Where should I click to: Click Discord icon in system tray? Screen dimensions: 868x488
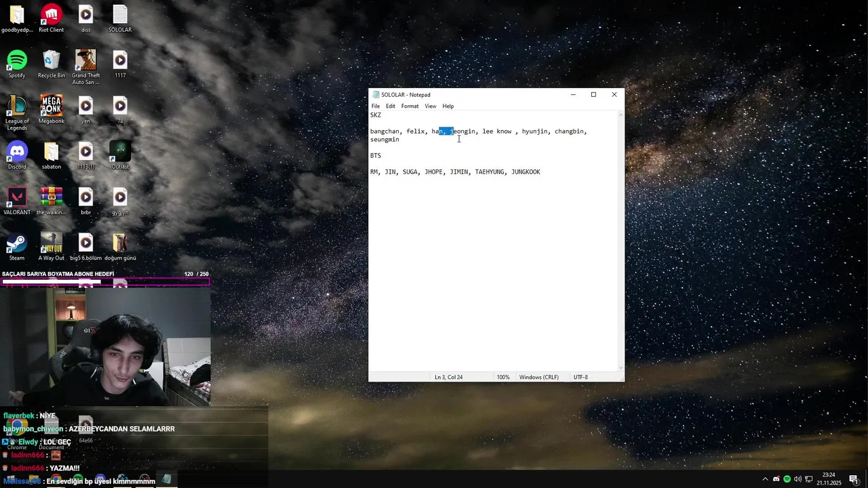tap(776, 479)
